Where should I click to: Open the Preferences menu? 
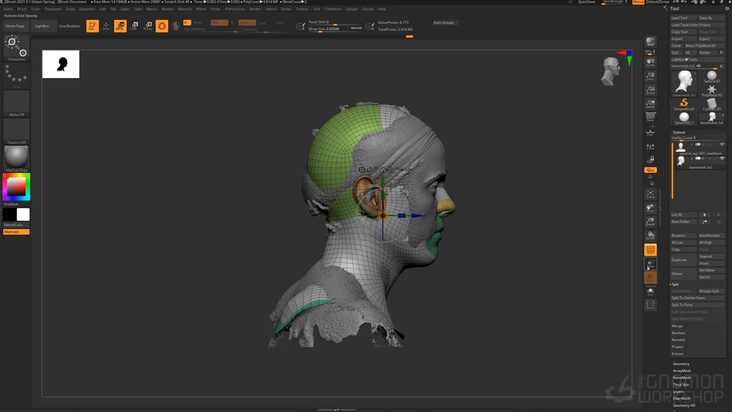[235, 9]
